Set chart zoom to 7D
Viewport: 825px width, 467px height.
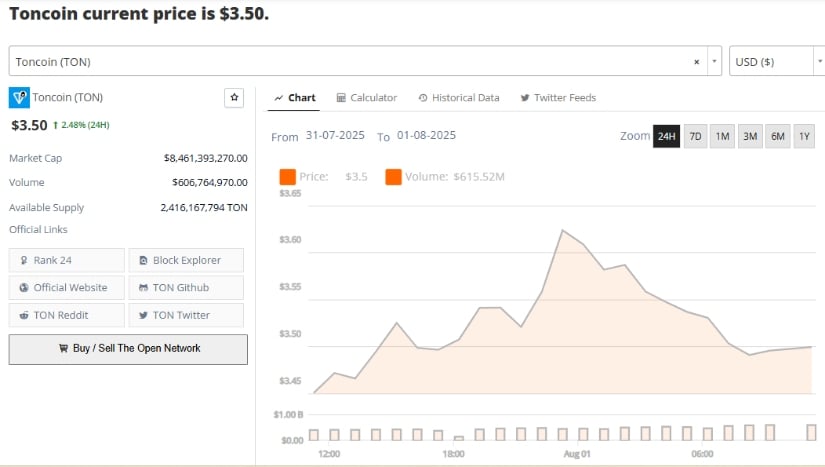(695, 136)
